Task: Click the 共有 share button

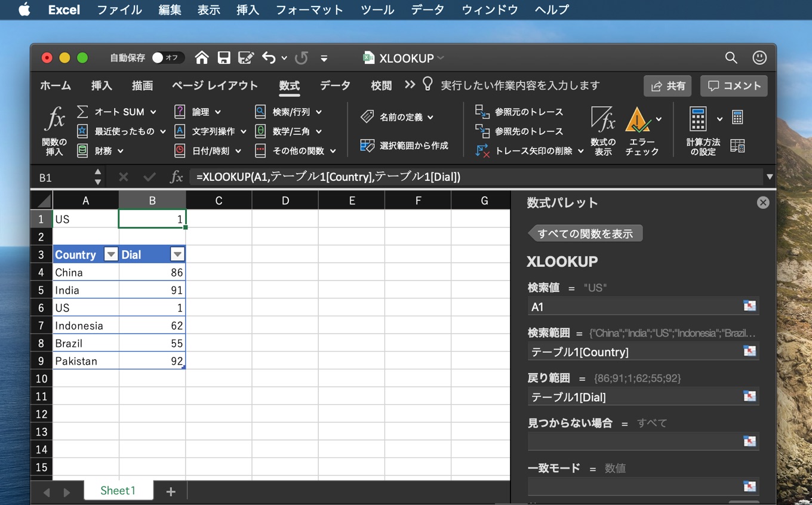Action: click(668, 86)
